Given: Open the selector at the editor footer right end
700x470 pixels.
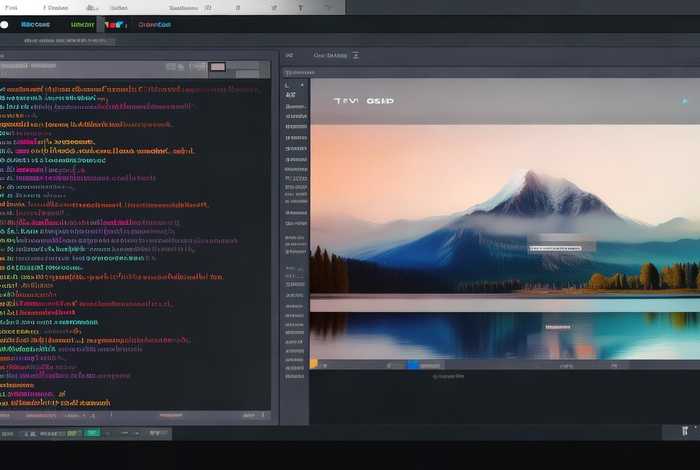Looking at the screenshot, I should click(256, 416).
